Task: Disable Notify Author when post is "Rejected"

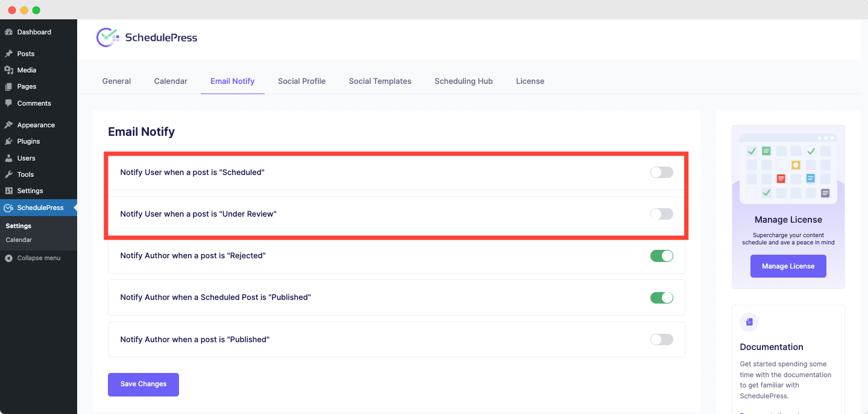Action: coord(661,256)
